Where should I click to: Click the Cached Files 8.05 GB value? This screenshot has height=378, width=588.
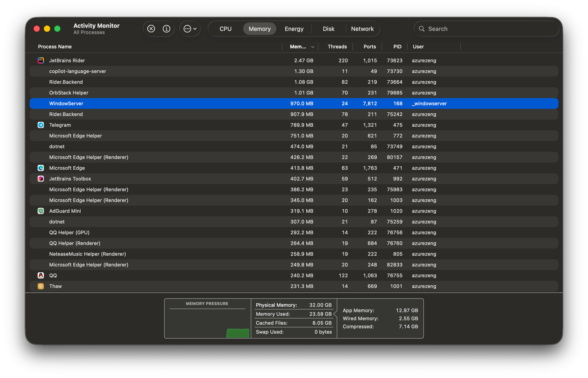[322, 323]
